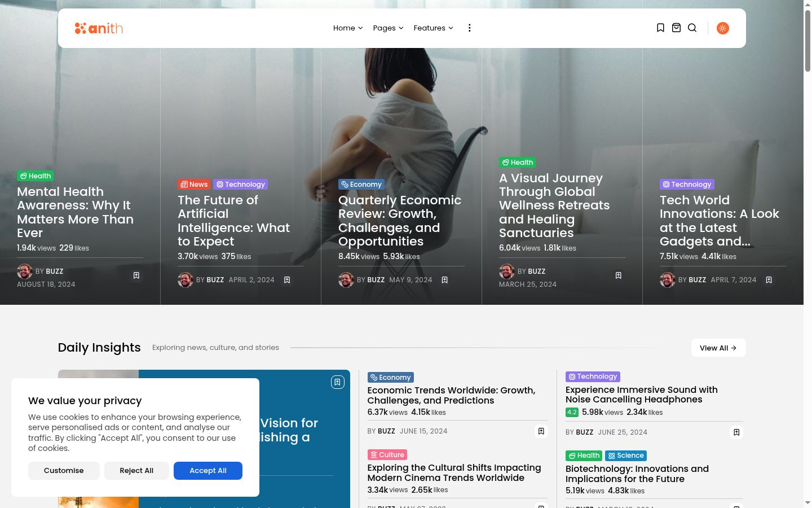The height and width of the screenshot is (508, 812).
Task: Open Exploring the Cultural Shifts article
Action: tap(454, 472)
